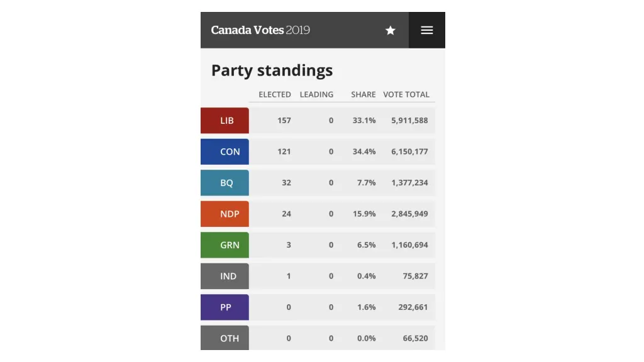Image resolution: width=644 pixels, height=362 pixels.
Task: Select the red LIB party badge
Action: point(225,120)
